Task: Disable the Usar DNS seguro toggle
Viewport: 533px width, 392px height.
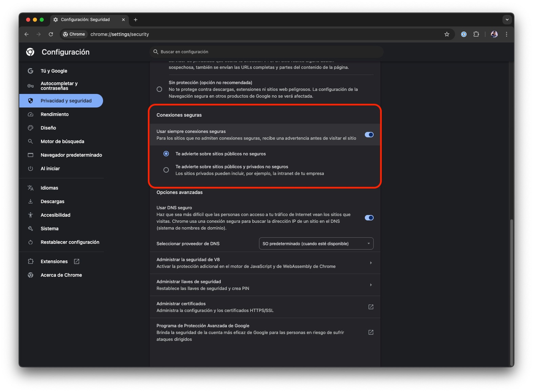Action: [369, 218]
